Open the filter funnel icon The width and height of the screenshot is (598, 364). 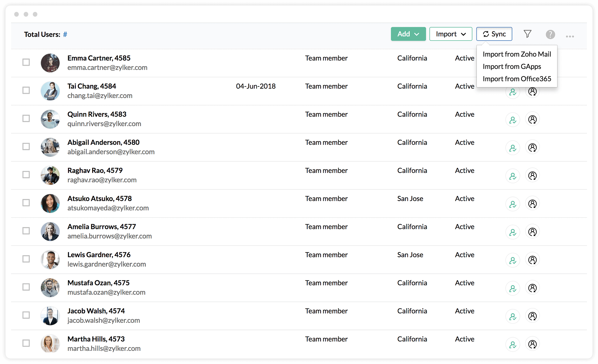527,34
